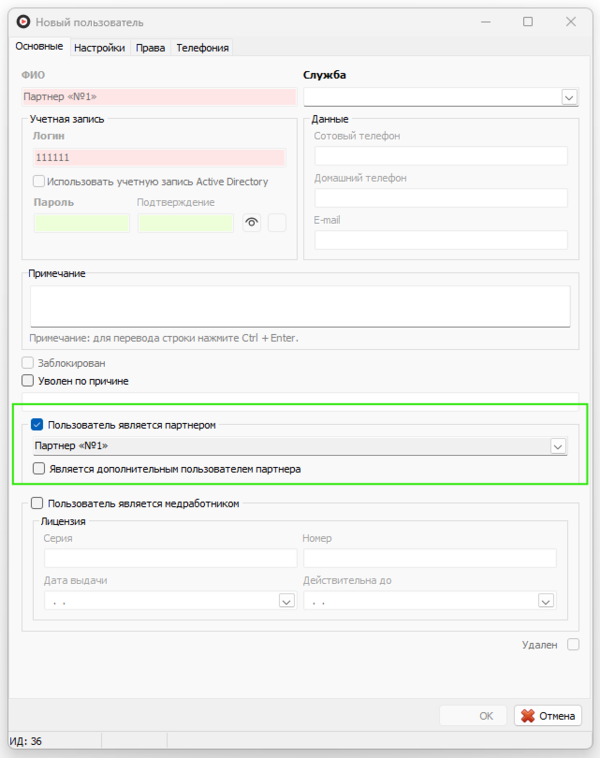Open the Телефония tab
The height and width of the screenshot is (758, 600).
203,48
